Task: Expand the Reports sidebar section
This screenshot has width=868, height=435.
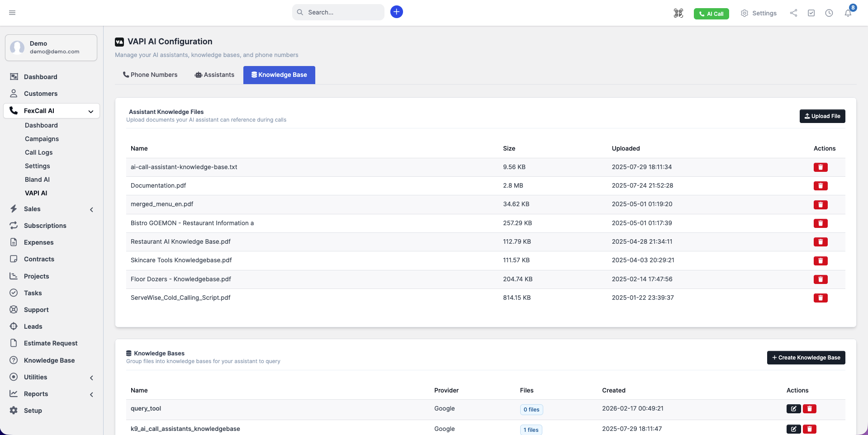Action: point(91,394)
